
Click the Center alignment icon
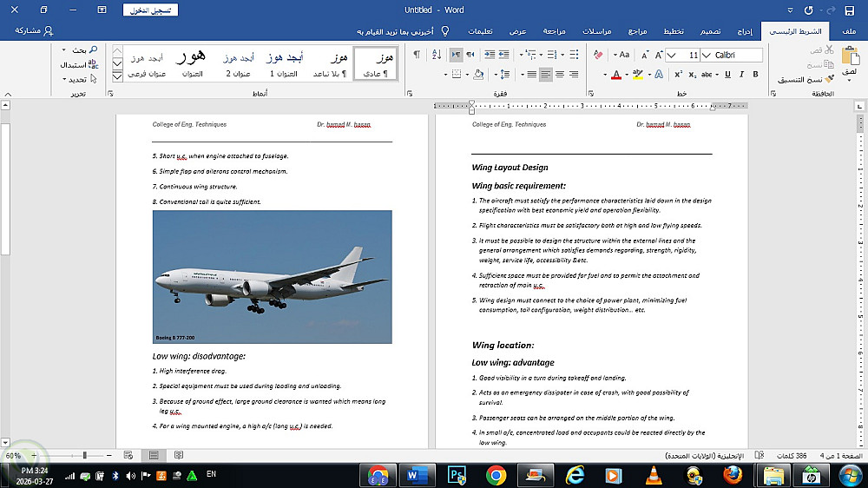coord(560,74)
